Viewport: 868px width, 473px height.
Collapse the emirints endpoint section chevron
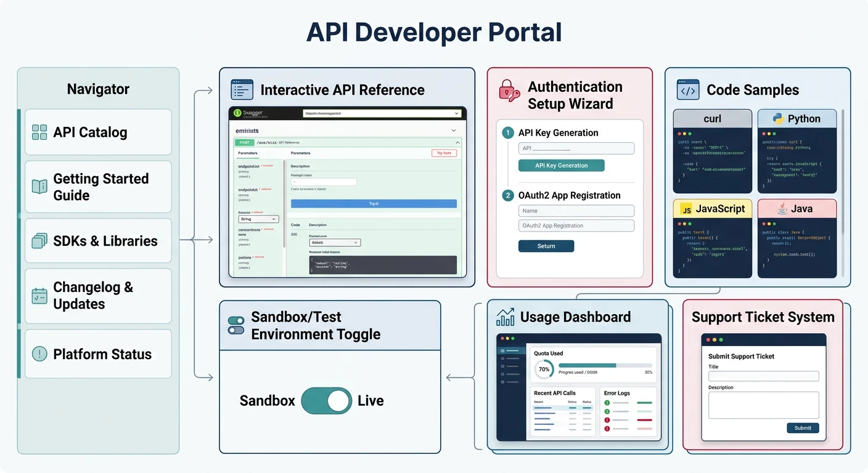pos(454,130)
